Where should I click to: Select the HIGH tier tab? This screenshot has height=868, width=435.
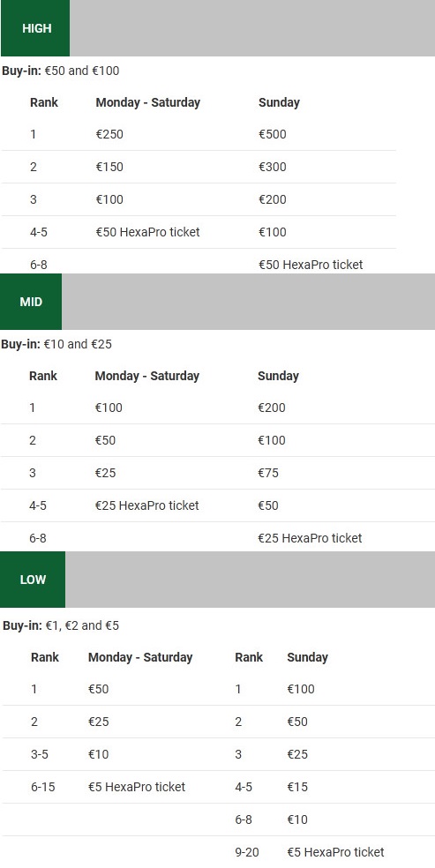pyautogui.click(x=35, y=28)
